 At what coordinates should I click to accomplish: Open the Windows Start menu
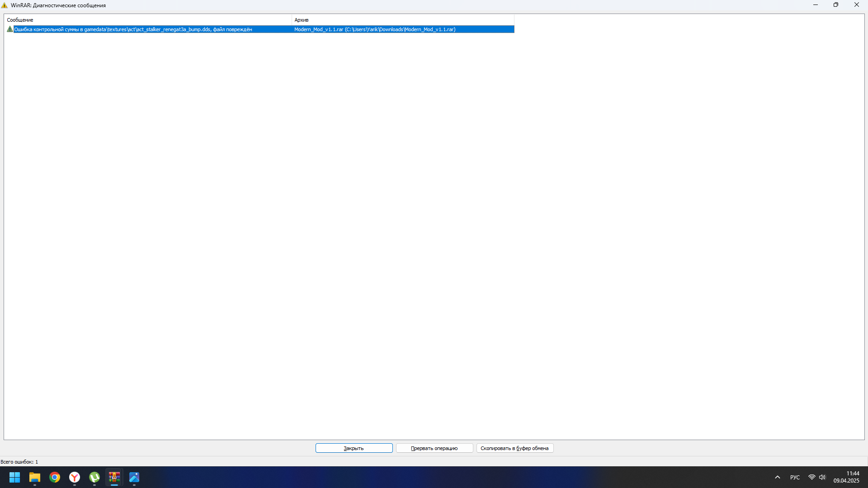(x=14, y=477)
